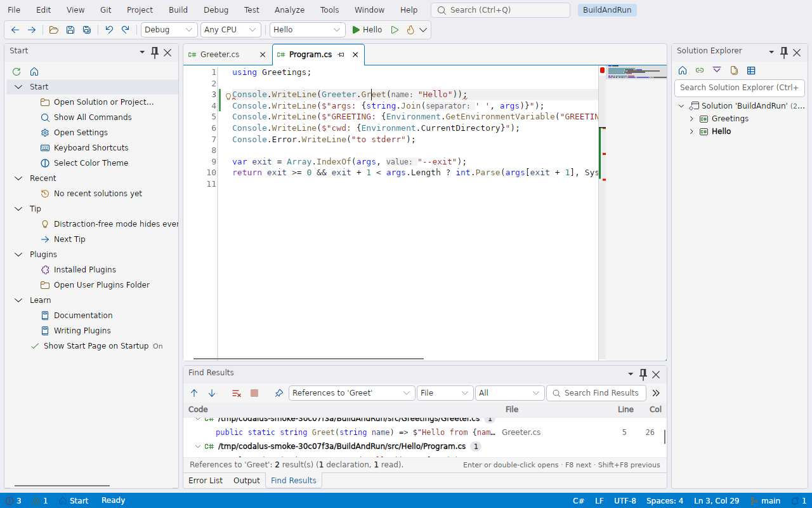Open the Build menu

pyautogui.click(x=178, y=10)
